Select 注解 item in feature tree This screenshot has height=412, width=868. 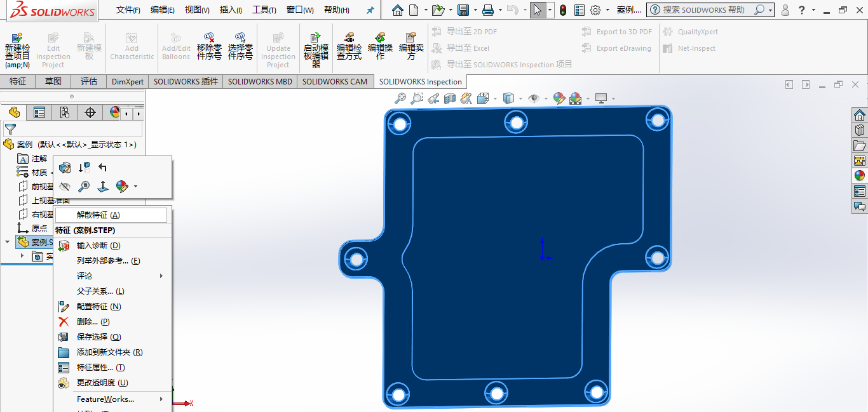(39, 158)
